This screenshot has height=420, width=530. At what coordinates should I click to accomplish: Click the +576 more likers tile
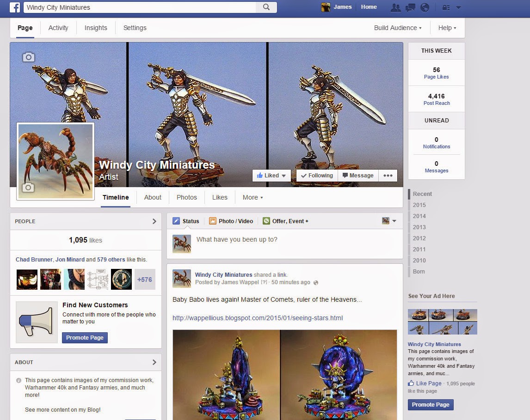tap(145, 280)
